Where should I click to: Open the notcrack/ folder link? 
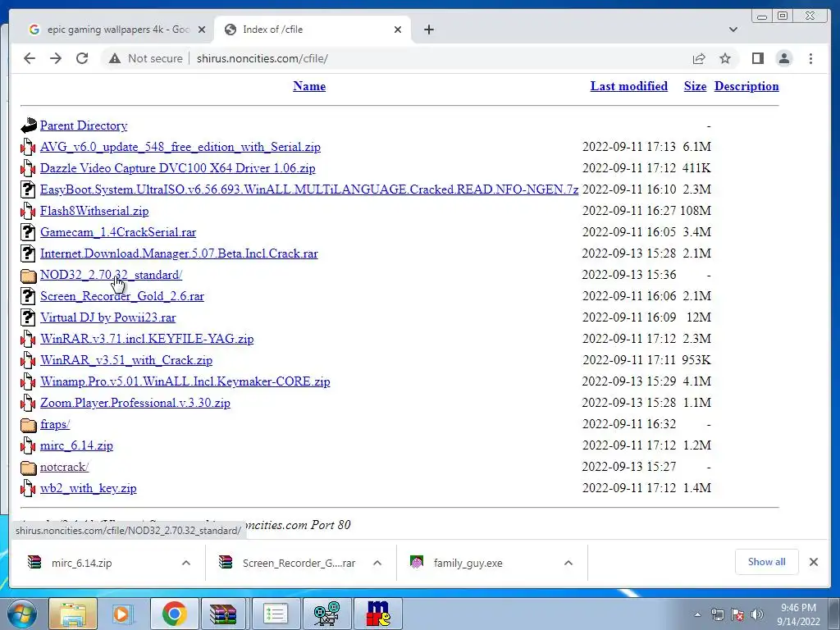(64, 467)
